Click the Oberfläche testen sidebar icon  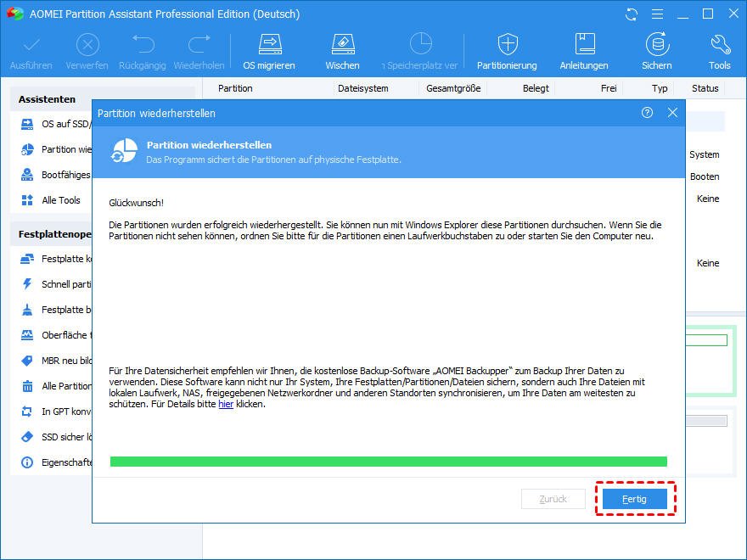[27, 335]
